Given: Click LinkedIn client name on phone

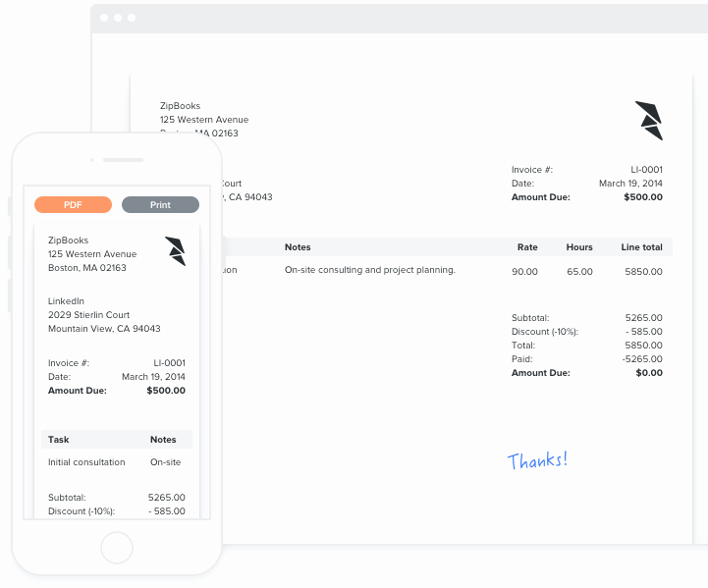Looking at the screenshot, I should point(66,301).
